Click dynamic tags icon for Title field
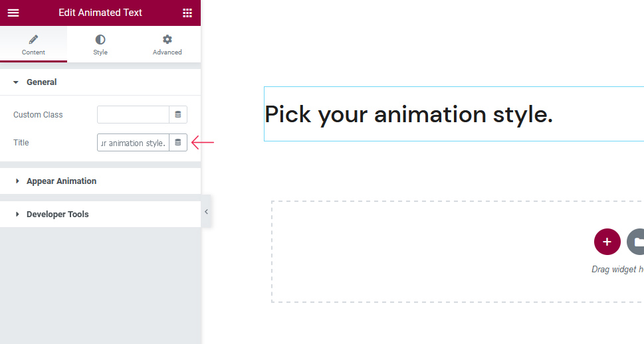Image resolution: width=644 pixels, height=344 pixels. click(x=178, y=143)
